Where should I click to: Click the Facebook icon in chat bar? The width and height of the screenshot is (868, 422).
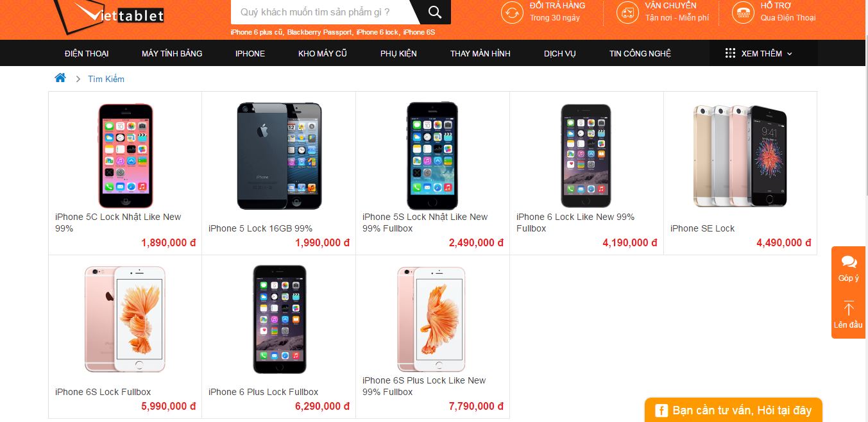point(661,410)
